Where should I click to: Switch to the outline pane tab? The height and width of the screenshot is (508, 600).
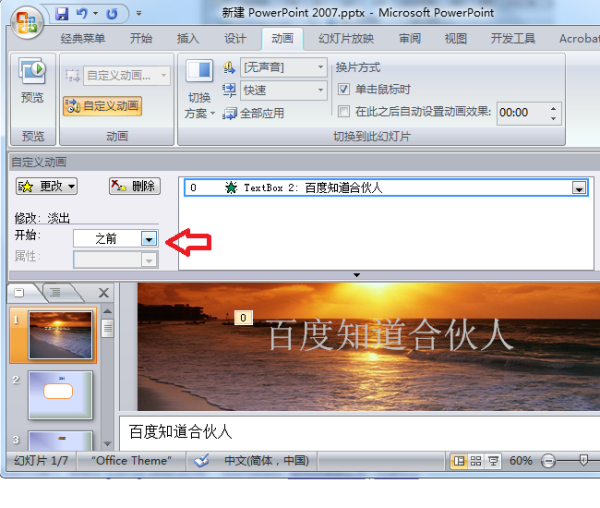(55, 293)
